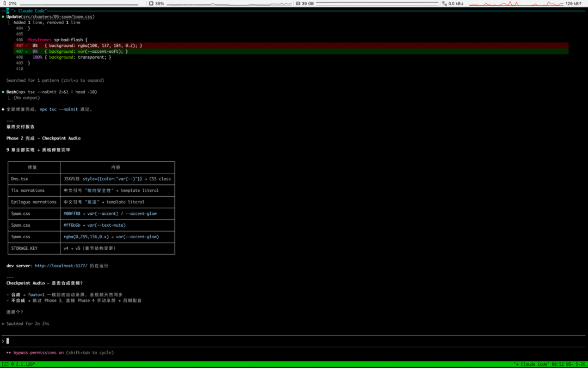Click the prompt input line
588x368 pixels.
click(294, 341)
